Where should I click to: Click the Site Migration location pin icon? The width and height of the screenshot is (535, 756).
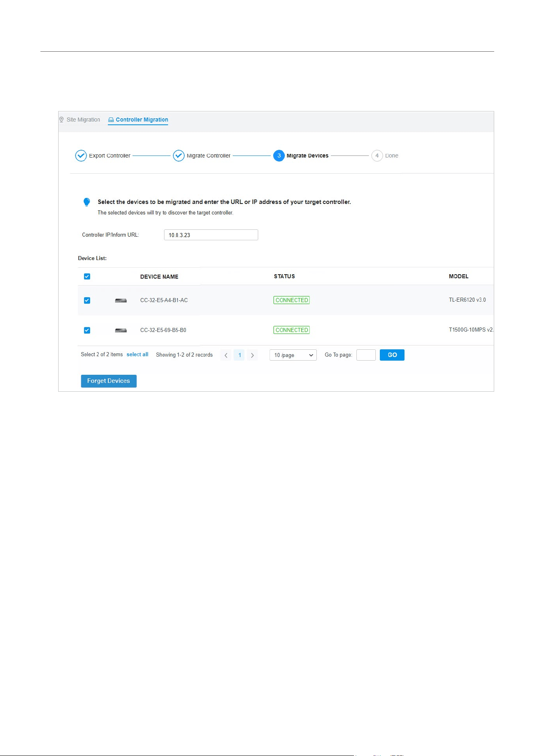pyautogui.click(x=61, y=120)
